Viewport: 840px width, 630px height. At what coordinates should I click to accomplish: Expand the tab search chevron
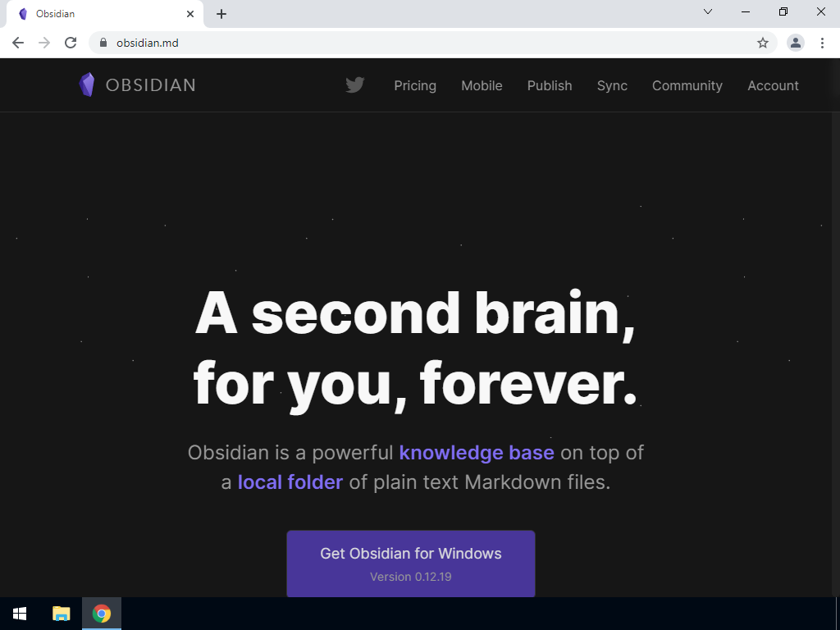point(708,11)
